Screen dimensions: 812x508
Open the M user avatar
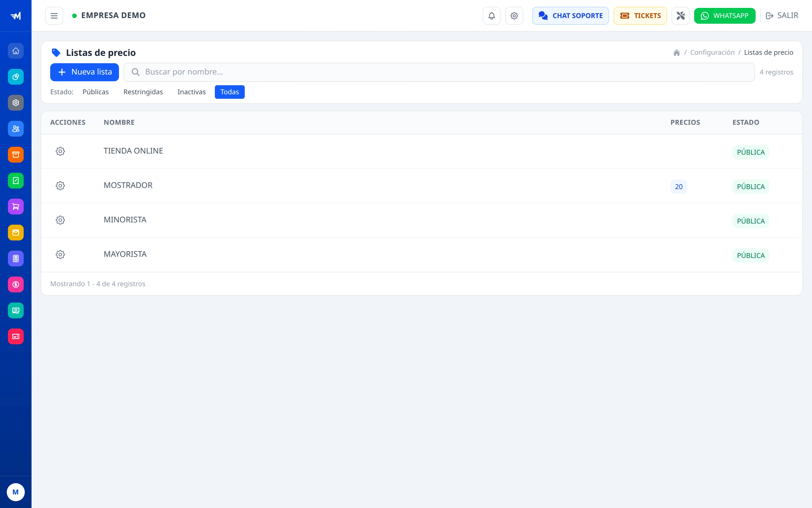point(16,492)
